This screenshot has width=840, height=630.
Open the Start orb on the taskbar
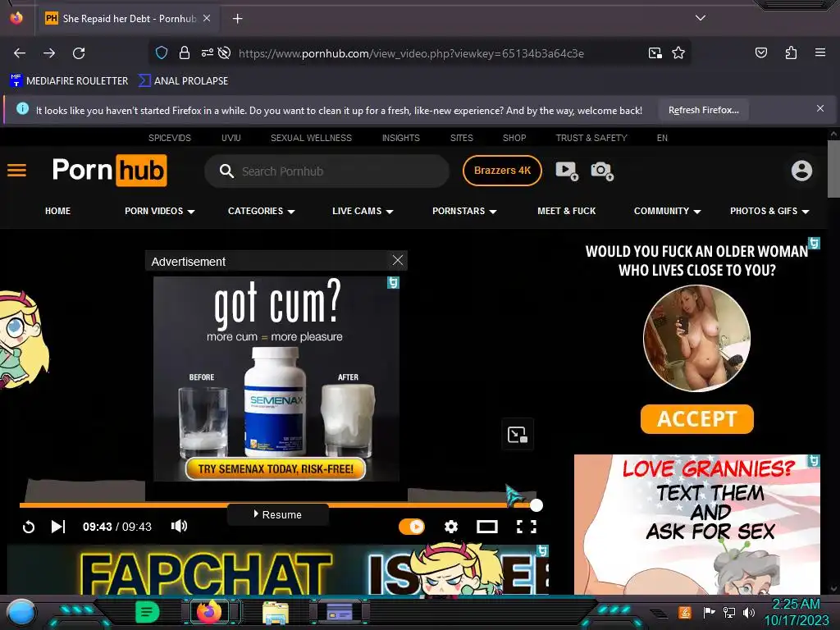(x=21, y=612)
